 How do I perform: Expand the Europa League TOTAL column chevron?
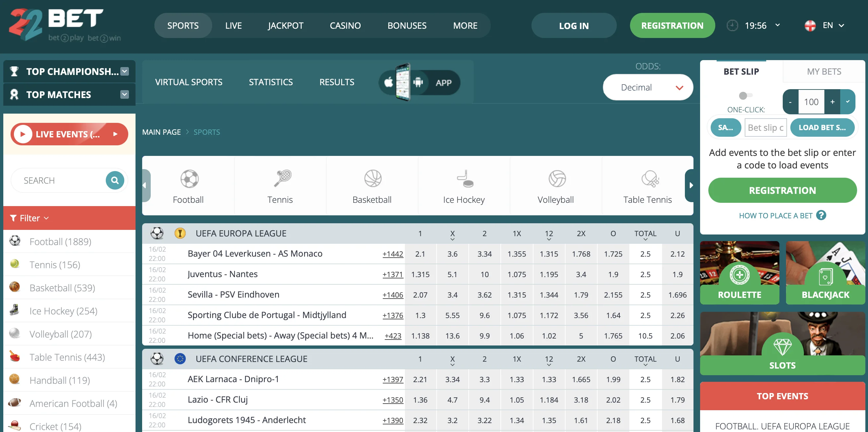point(645,239)
